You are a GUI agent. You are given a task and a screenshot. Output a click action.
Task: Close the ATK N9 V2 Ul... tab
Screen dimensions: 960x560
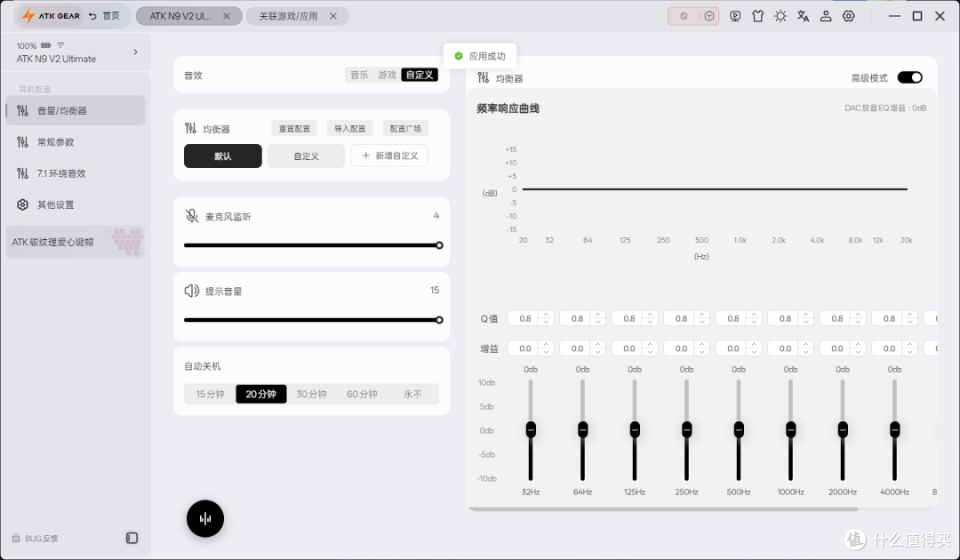point(227,16)
